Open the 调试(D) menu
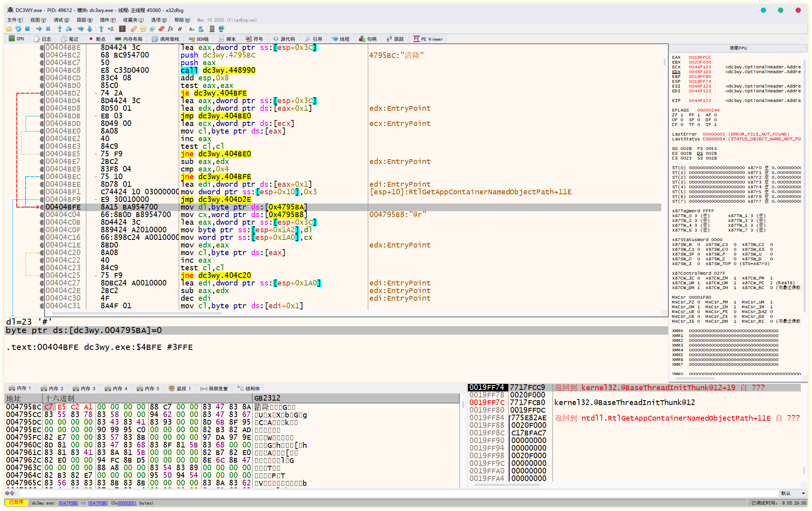The image size is (812, 511). pyautogui.click(x=61, y=20)
